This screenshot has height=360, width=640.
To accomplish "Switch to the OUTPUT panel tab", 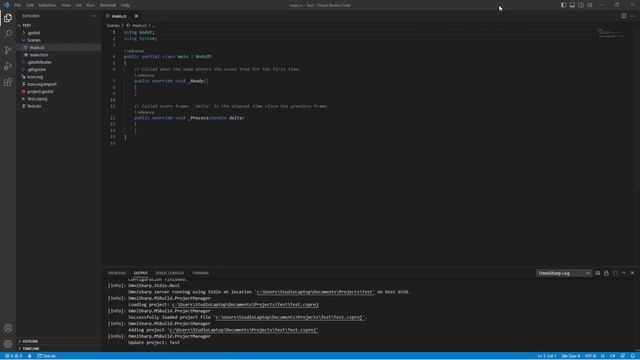I will [x=140, y=273].
